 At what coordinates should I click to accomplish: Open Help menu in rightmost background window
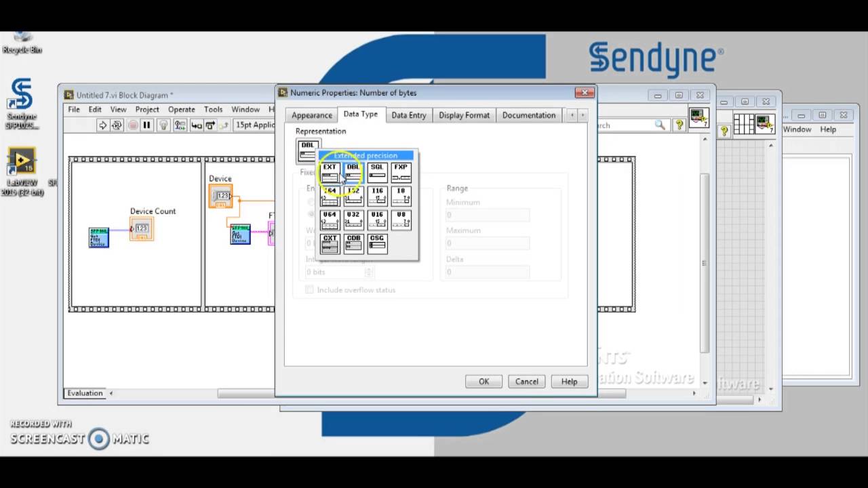click(x=828, y=129)
